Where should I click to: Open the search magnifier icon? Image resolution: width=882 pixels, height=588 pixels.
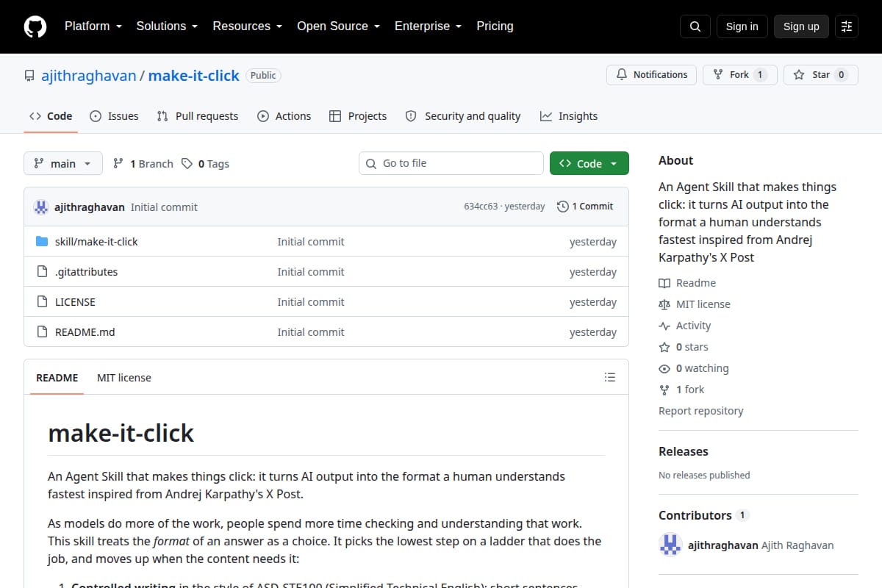pyautogui.click(x=695, y=26)
